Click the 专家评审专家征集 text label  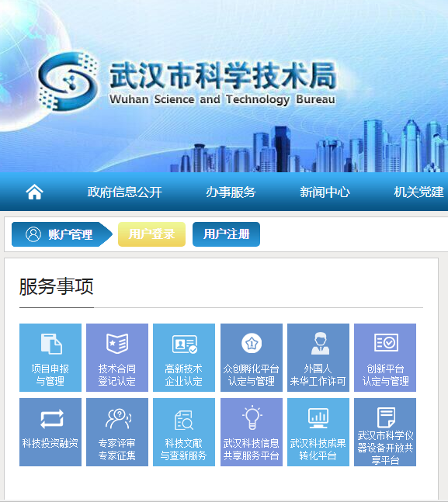pyautogui.click(x=117, y=449)
